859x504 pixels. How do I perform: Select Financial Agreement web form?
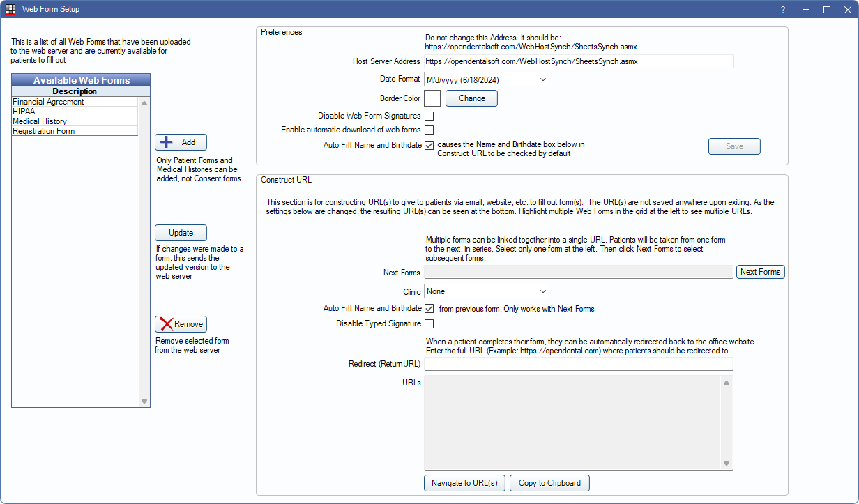[x=48, y=102]
